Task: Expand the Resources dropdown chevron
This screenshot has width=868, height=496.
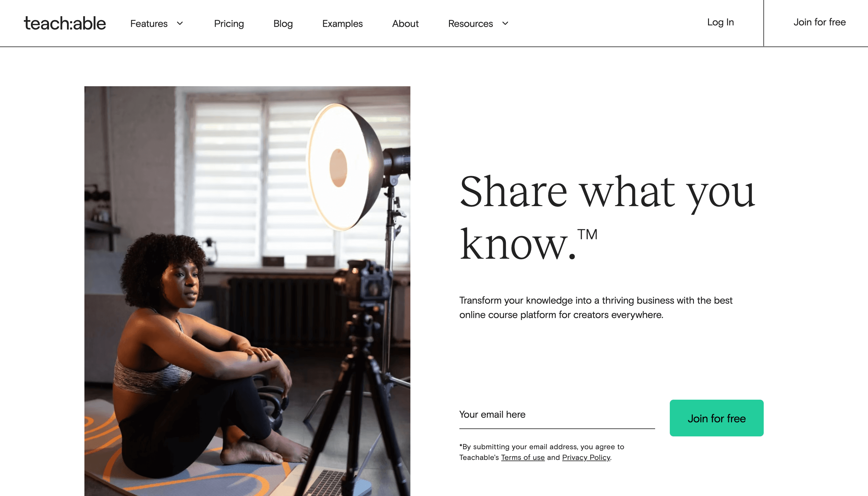Action: 505,23
